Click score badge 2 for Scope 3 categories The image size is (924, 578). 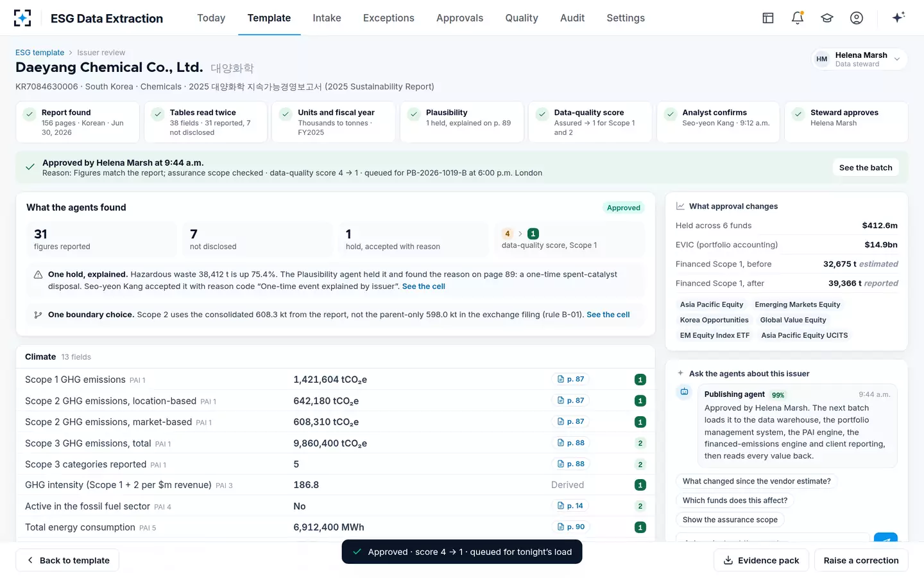640,464
